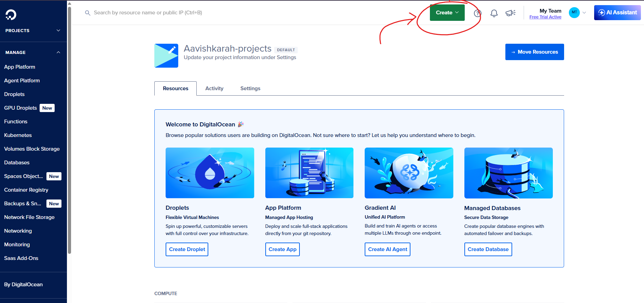
Task: Open the announcements megaphone icon
Action: 510,13
